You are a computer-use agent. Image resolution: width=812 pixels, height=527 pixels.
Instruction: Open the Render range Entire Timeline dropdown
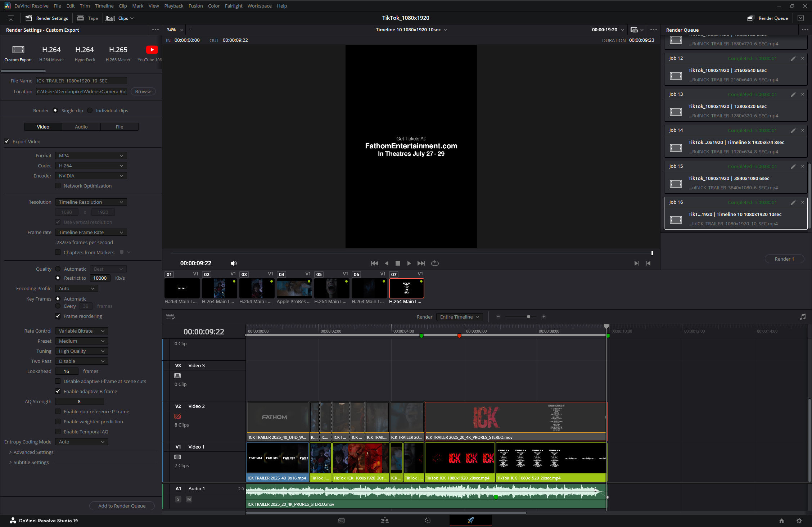(x=460, y=317)
